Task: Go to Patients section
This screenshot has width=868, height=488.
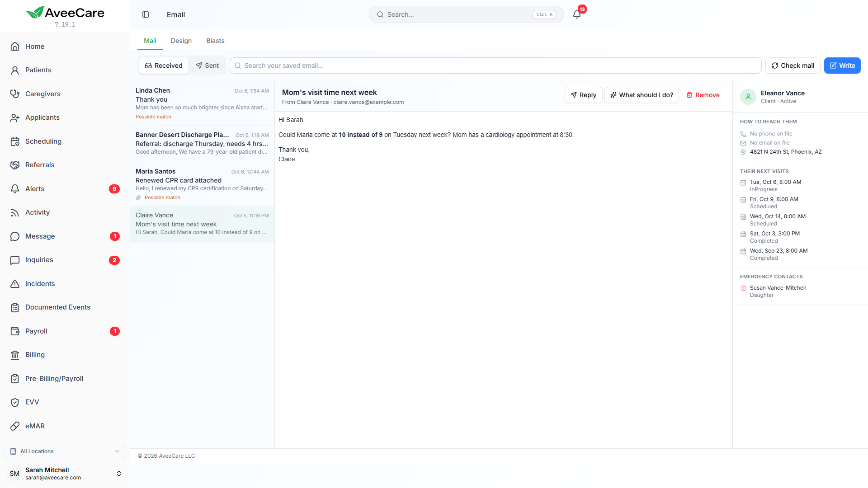Action: pyautogui.click(x=65, y=70)
